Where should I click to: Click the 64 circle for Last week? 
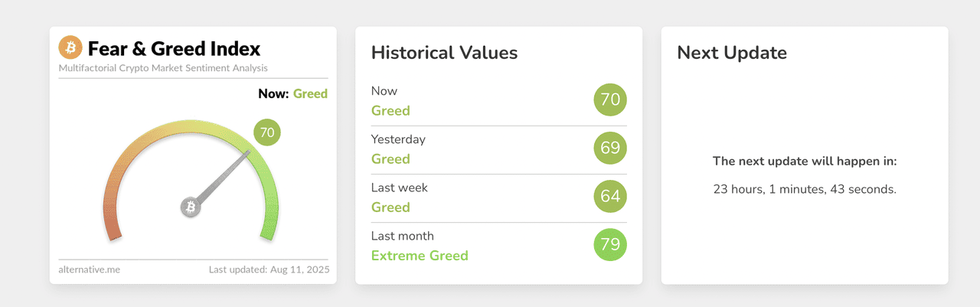coord(610,197)
